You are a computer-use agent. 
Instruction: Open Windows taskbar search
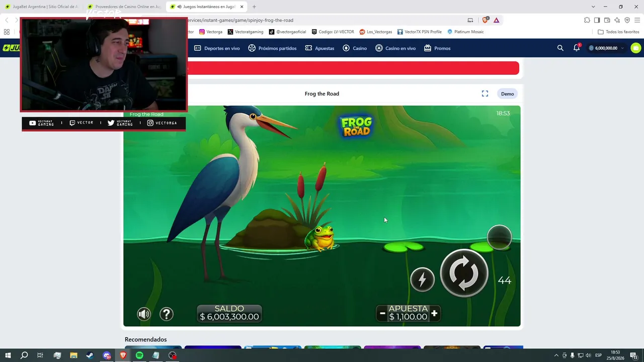click(x=24, y=355)
